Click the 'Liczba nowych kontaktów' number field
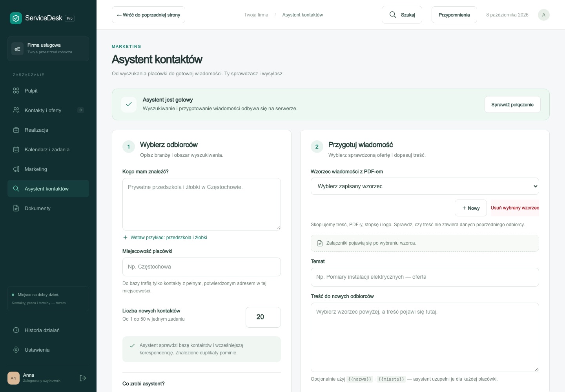The height and width of the screenshot is (392, 565). pos(263,317)
